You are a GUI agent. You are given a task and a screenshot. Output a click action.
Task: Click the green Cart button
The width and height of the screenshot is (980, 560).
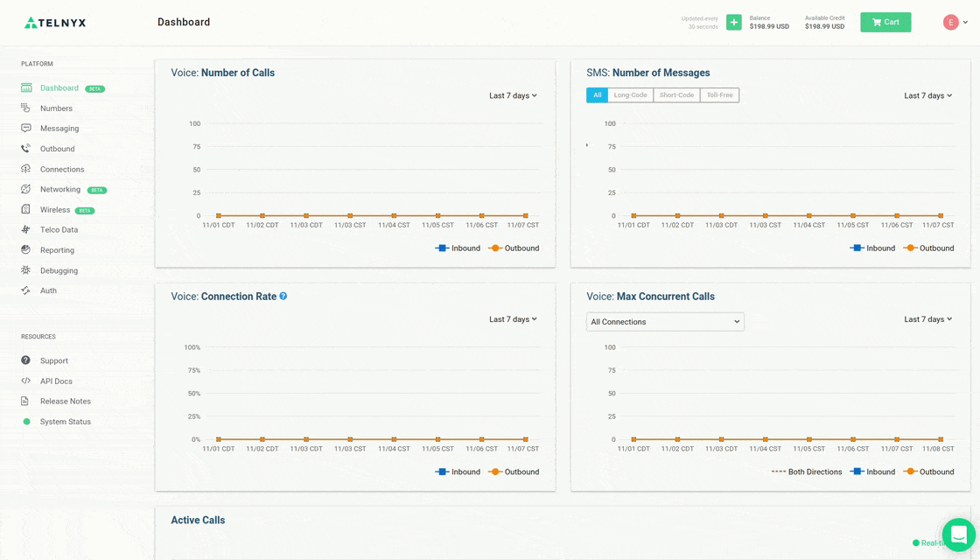pos(885,23)
